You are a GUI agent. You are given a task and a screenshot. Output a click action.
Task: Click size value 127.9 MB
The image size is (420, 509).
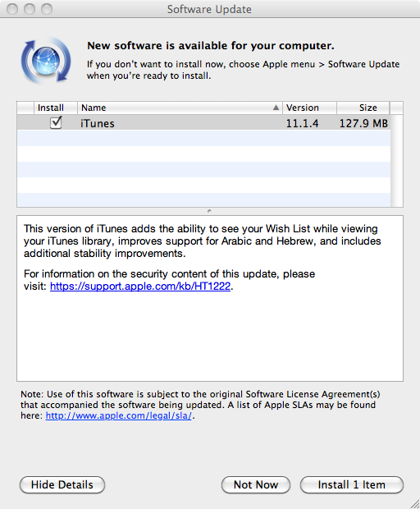[x=363, y=123]
